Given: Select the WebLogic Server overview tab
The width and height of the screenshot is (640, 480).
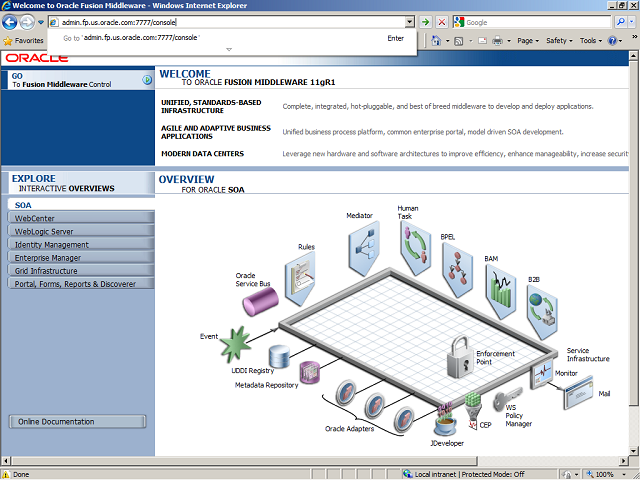Looking at the screenshot, I should (81, 231).
